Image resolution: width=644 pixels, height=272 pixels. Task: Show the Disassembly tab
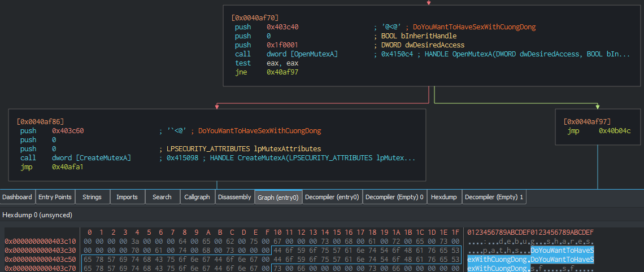[x=234, y=197]
